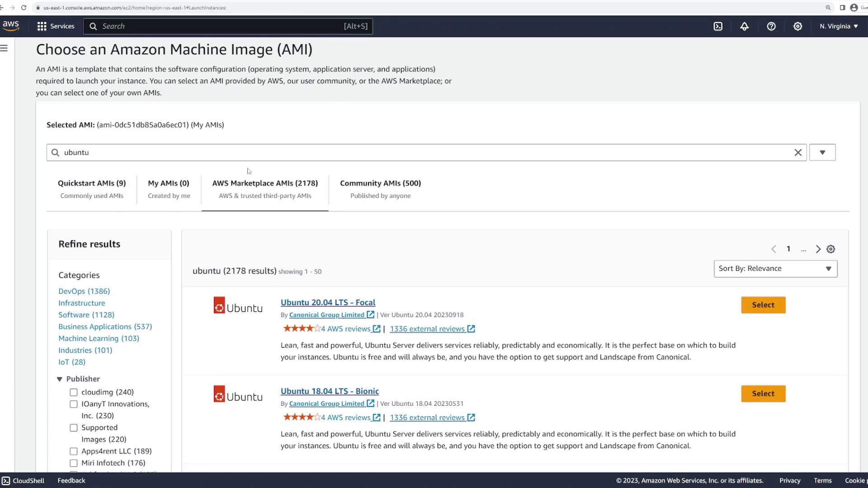868x488 pixels.
Task: Filter by Infrastructure Software (1128) category
Action: coord(86,309)
